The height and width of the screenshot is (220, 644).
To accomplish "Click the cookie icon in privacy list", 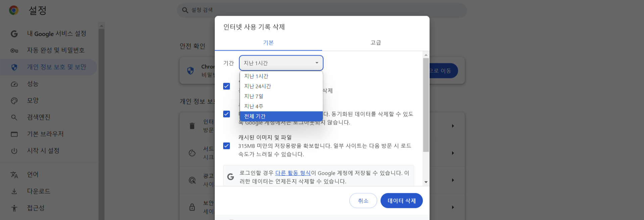I will click(x=192, y=153).
